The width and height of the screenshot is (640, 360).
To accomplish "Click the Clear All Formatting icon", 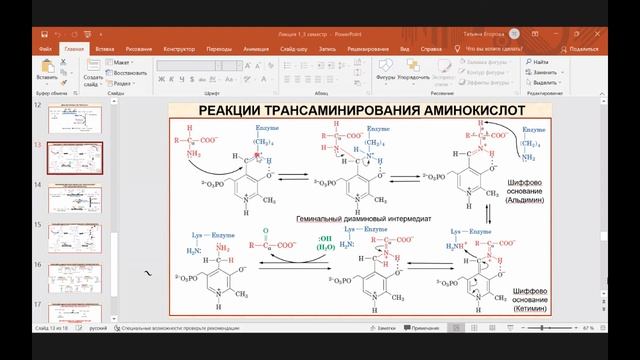I will (271, 66).
